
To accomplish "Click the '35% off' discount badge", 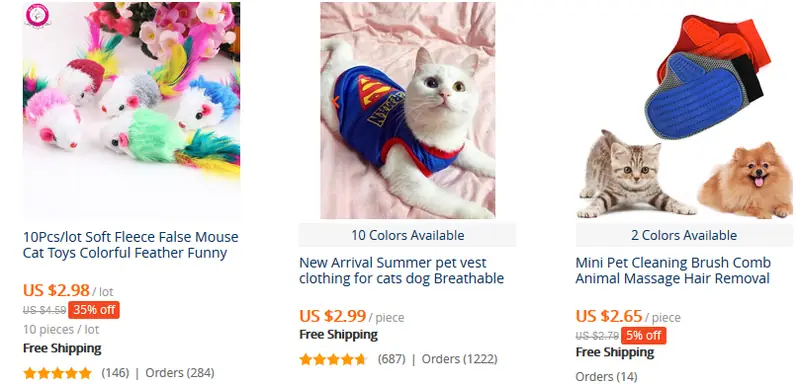I will pyautogui.click(x=94, y=310).
